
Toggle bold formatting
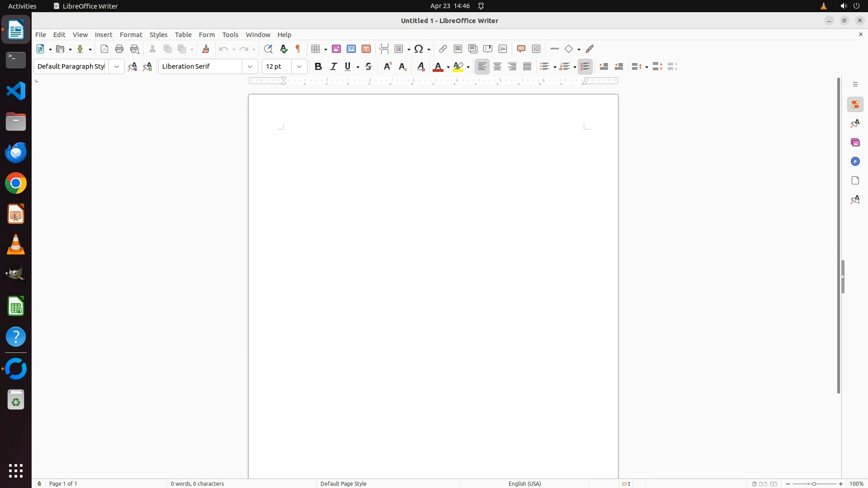point(318,67)
